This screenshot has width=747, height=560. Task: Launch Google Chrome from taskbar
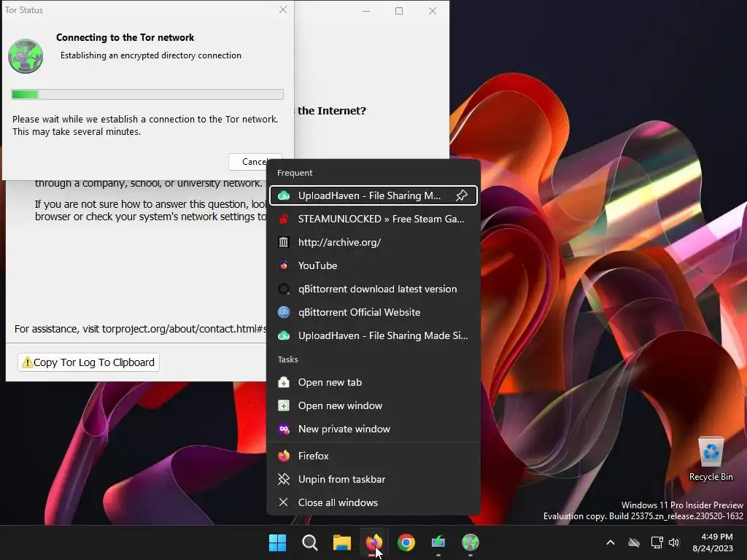(406, 542)
